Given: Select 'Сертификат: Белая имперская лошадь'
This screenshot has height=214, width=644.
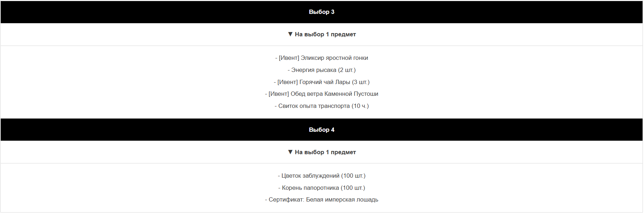Looking at the screenshot, I should tap(321, 199).
